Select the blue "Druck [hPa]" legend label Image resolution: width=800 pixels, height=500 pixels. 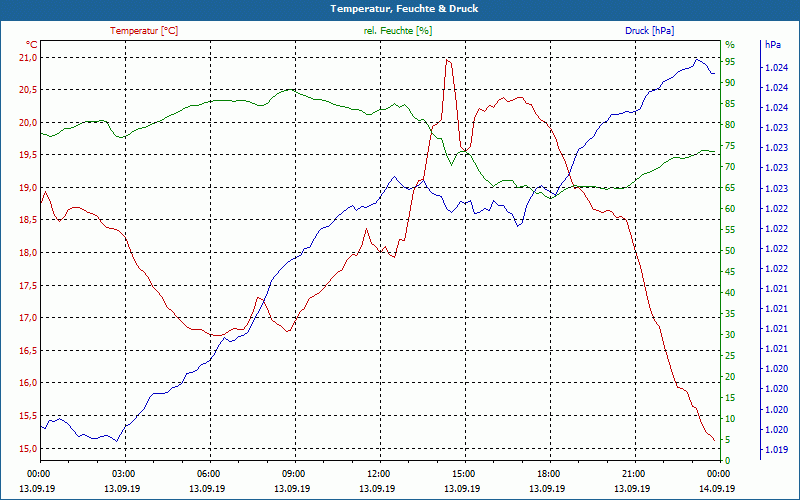click(649, 31)
